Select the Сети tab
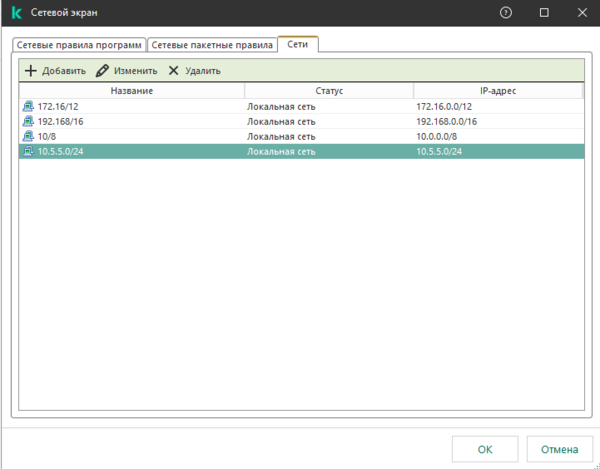The image size is (600, 469). click(x=298, y=44)
